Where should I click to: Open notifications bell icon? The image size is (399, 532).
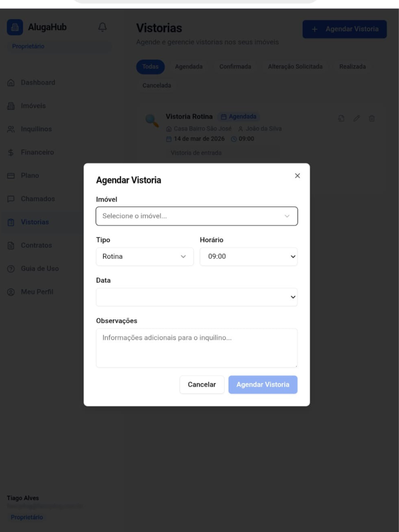tap(102, 27)
